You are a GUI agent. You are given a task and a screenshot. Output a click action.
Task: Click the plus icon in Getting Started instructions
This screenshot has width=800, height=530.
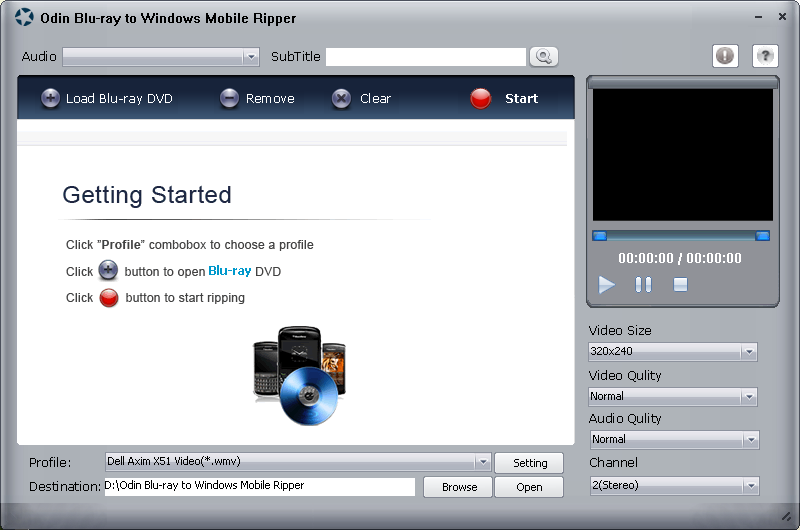click(108, 270)
